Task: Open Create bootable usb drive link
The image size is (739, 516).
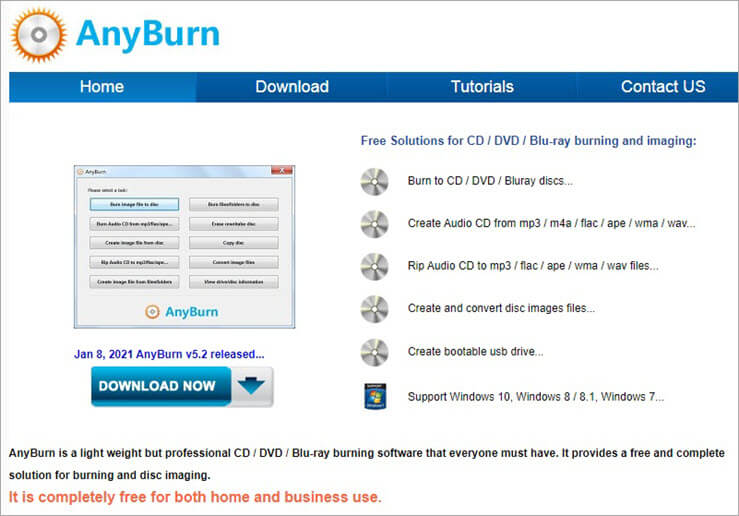Action: tap(475, 352)
